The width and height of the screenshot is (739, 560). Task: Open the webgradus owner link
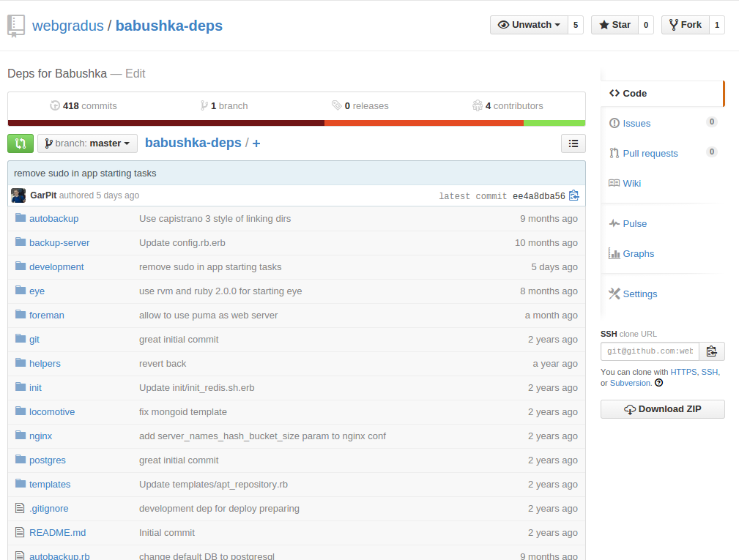[68, 26]
